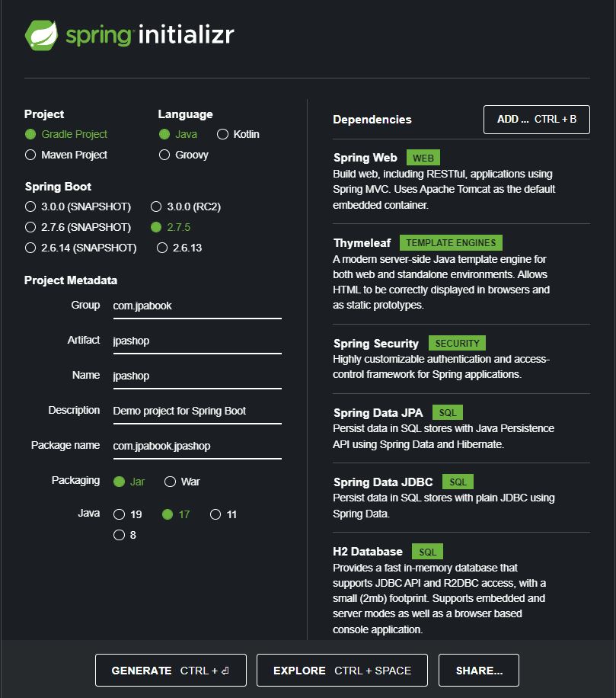This screenshot has width=616, height=698.
Task: Click the Spring Boot section heading
Action: (x=59, y=187)
